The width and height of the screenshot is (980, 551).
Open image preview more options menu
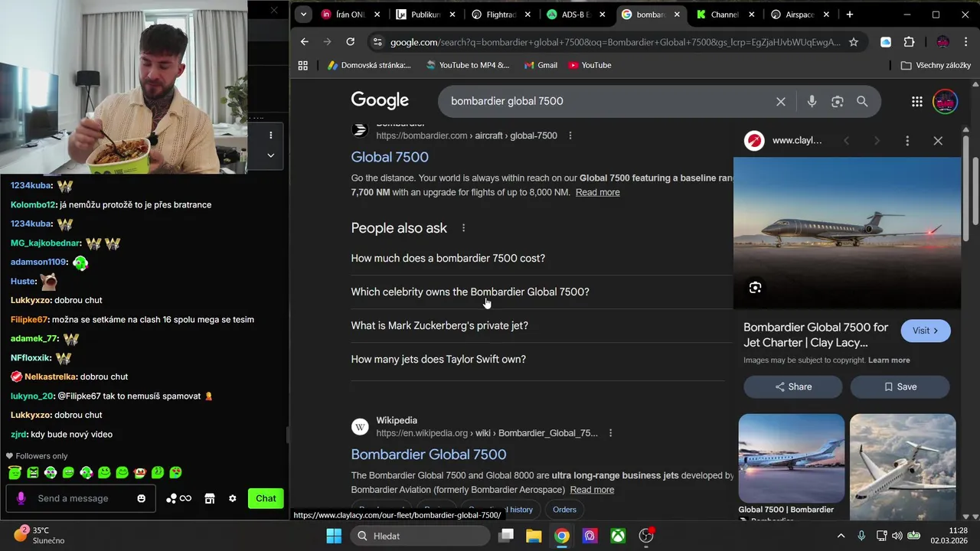tap(907, 141)
